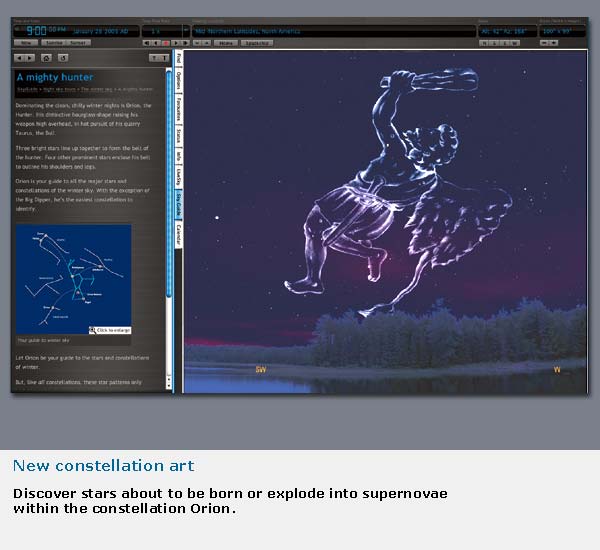Screen dimensions: 600x550
Task: Click the Click to enlarge label
Action: point(110,330)
